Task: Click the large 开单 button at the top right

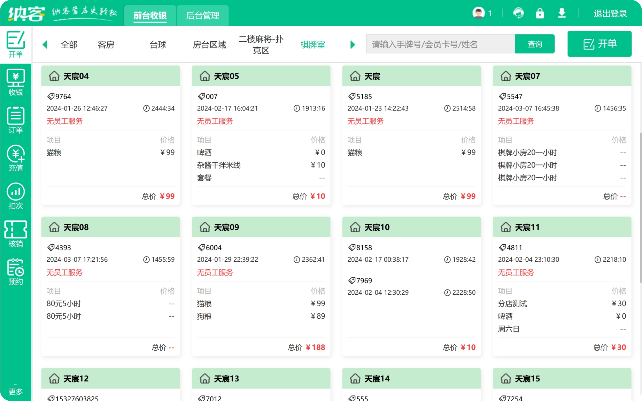Action: 599,45
